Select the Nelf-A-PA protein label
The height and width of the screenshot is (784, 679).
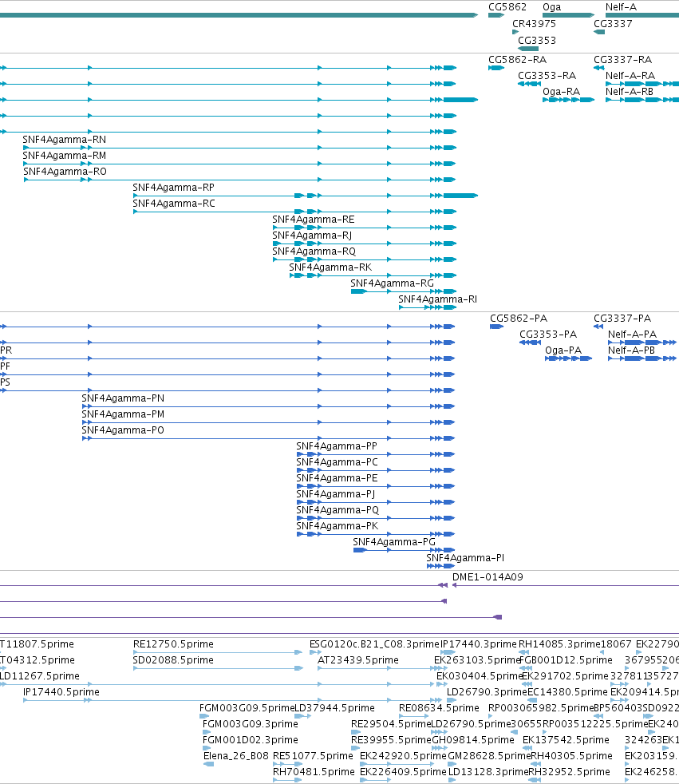(632, 335)
